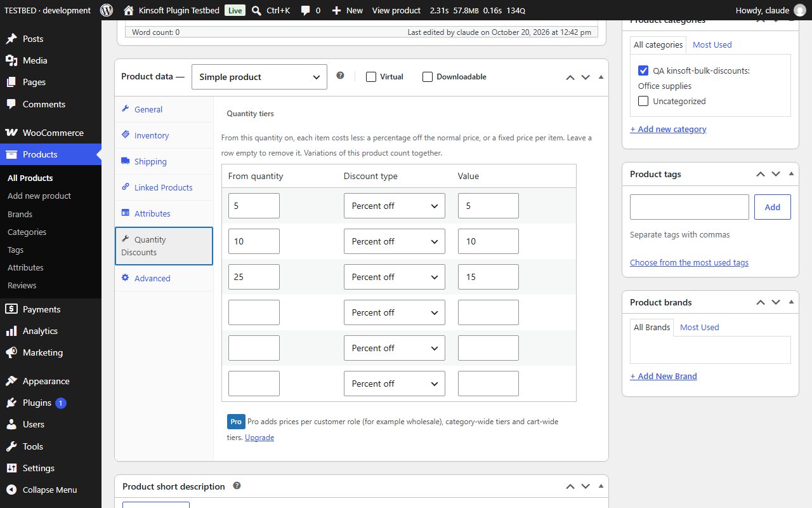Screen dimensions: 812x508
Task: Open the Linked Products tab
Action: pos(164,187)
